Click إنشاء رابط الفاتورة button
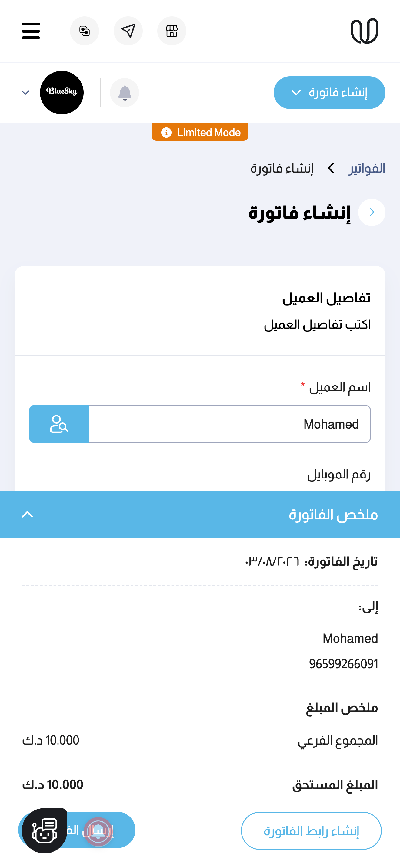Image resolution: width=400 pixels, height=868 pixels. click(x=311, y=830)
